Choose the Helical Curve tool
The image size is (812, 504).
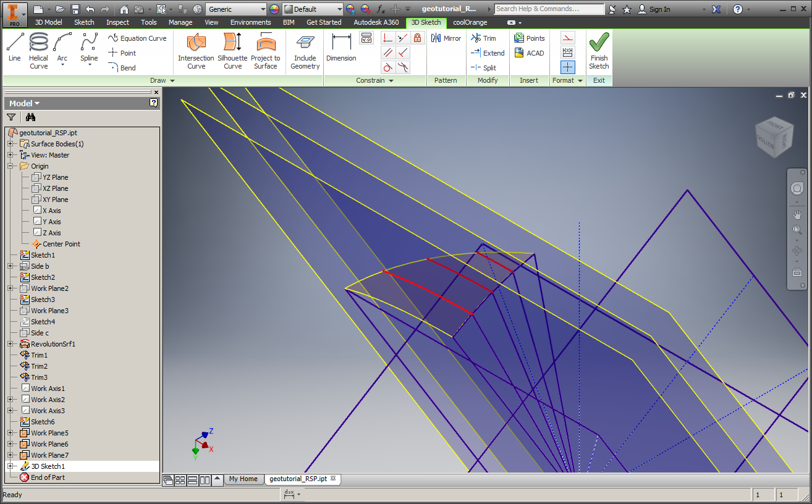(x=38, y=51)
